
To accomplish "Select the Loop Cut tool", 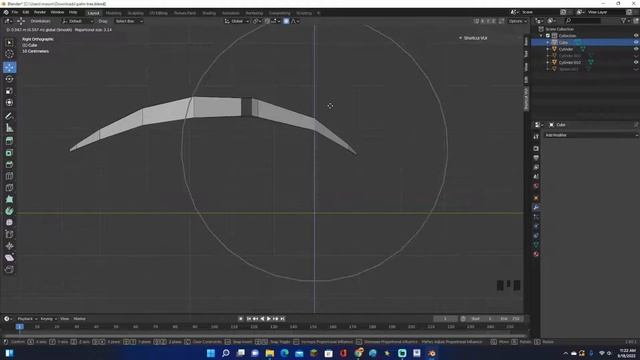I will point(9,176).
